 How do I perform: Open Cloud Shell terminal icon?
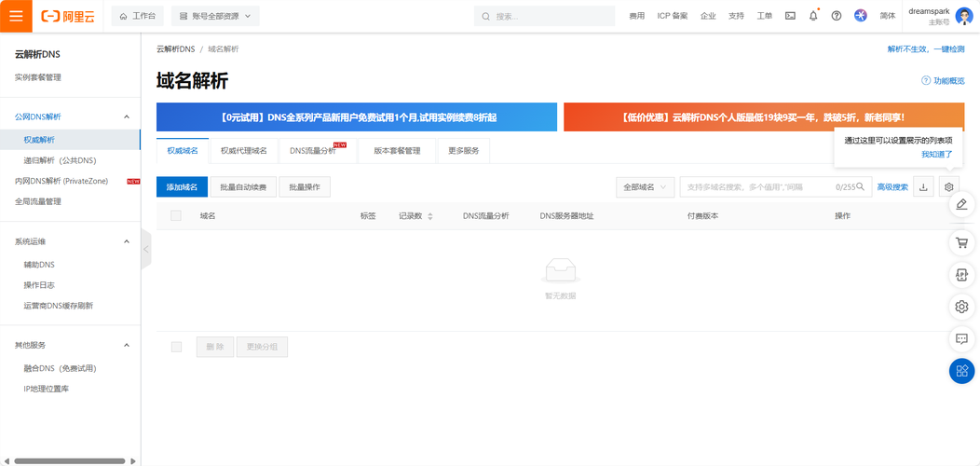point(790,16)
